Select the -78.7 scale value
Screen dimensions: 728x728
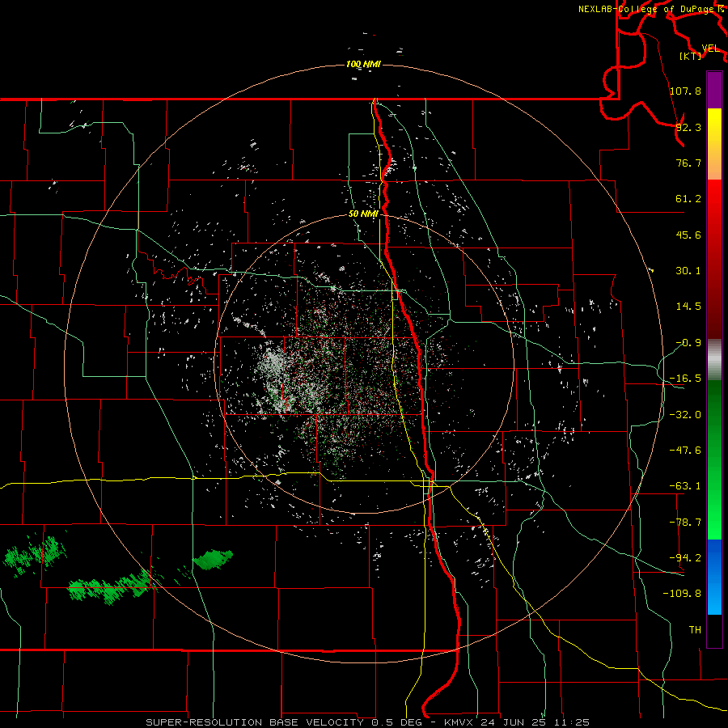coord(685,523)
